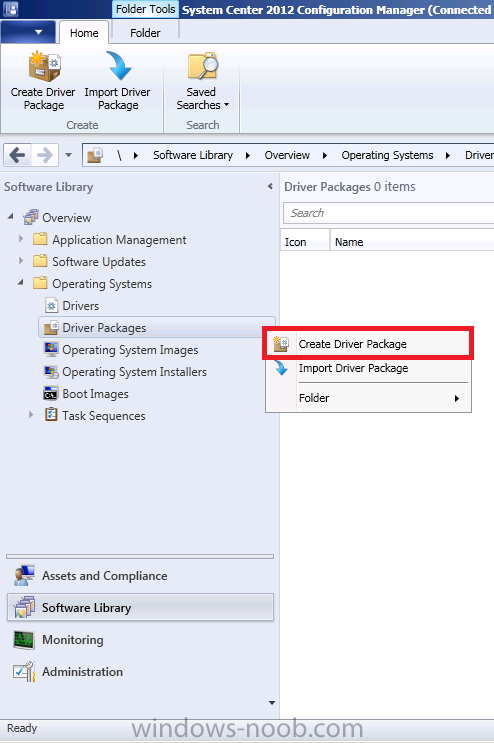The width and height of the screenshot is (494, 743).
Task: Select the Software Library workspace button
Action: [140, 607]
